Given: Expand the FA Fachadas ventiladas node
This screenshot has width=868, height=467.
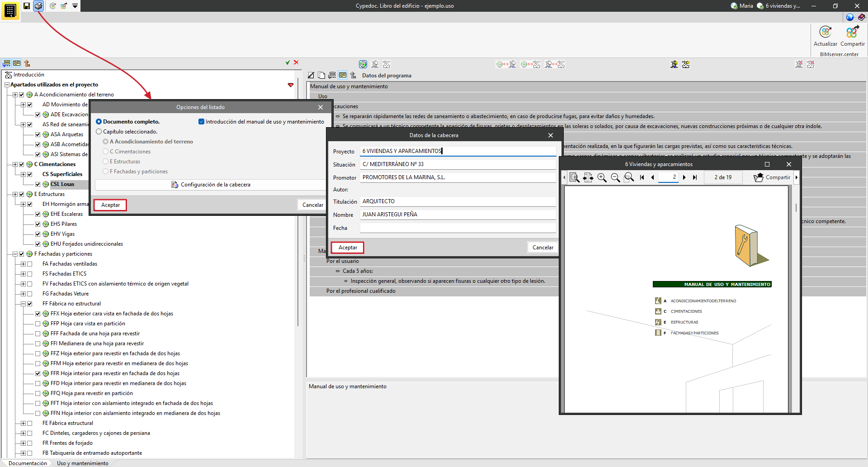Looking at the screenshot, I should pos(23,264).
